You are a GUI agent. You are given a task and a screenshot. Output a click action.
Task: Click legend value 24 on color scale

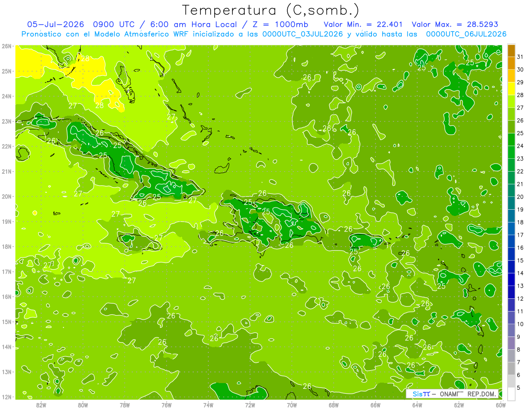[x=520, y=146]
